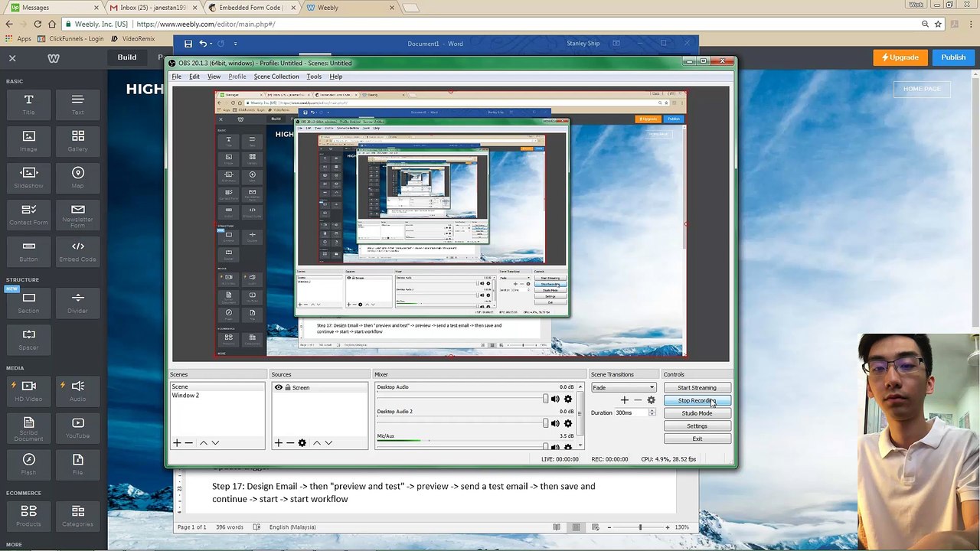Select the Text element in Weebly sidebar

pyautogui.click(x=77, y=105)
